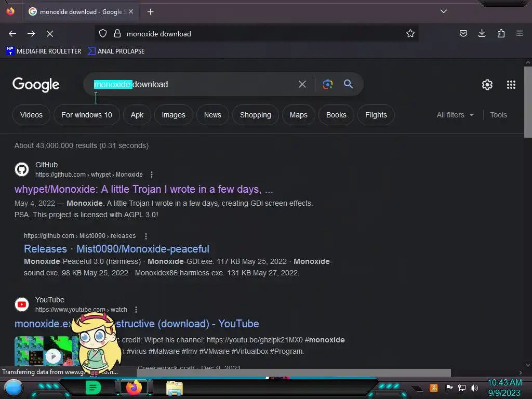Open Firefox application menu
The height and width of the screenshot is (399, 532).
pyautogui.click(x=519, y=33)
